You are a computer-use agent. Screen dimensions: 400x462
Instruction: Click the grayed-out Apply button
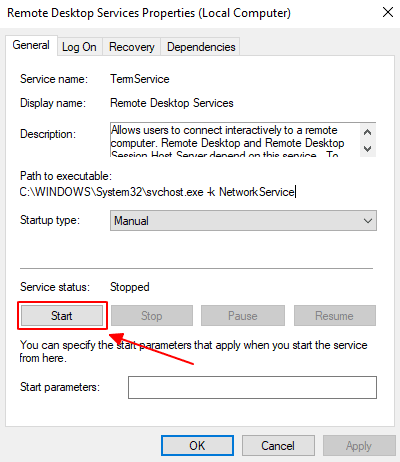click(359, 446)
